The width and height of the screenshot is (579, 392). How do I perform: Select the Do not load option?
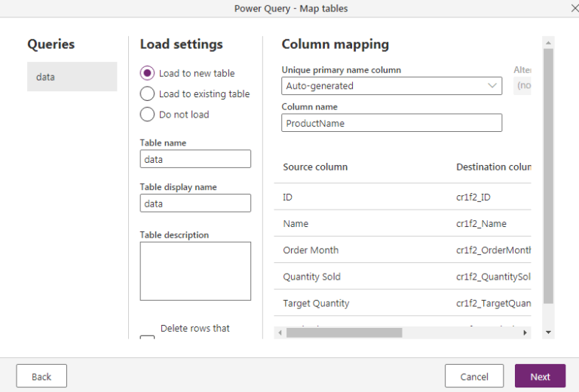148,115
